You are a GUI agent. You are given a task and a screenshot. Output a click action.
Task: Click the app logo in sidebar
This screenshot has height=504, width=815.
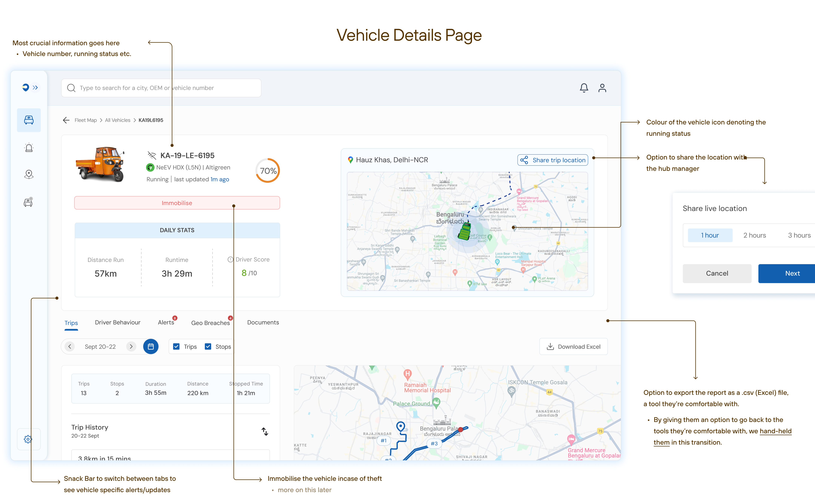[25, 87]
